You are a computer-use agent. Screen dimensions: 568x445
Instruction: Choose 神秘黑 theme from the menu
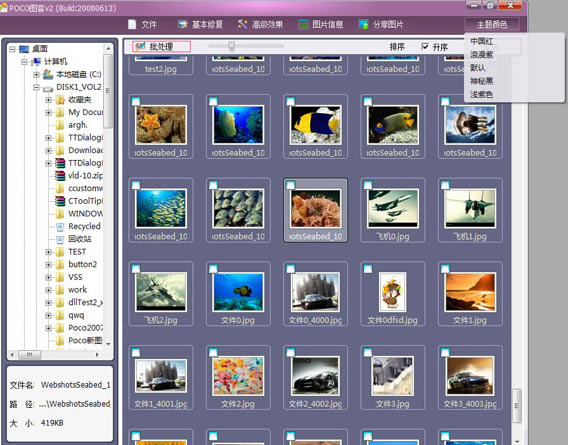pyautogui.click(x=482, y=81)
